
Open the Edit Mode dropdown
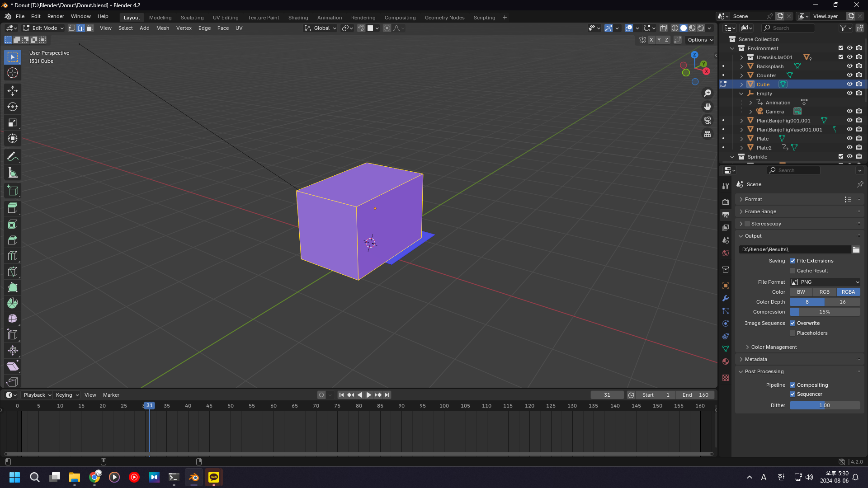[44, 28]
